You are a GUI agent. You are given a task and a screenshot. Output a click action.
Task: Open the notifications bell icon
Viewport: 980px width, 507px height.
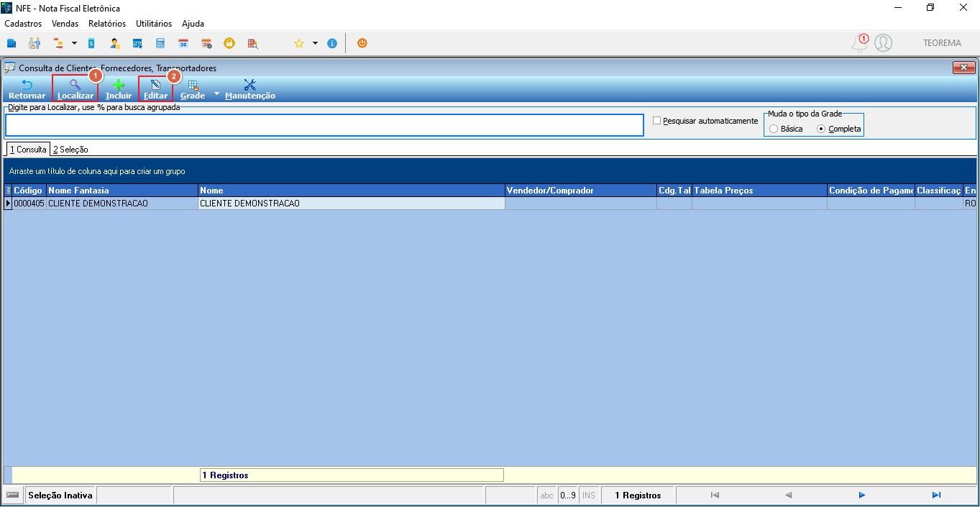coord(860,43)
